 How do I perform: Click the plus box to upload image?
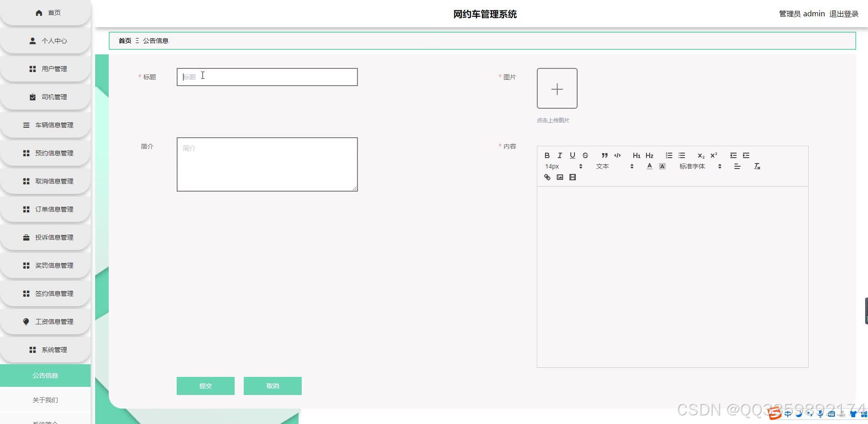pos(557,88)
